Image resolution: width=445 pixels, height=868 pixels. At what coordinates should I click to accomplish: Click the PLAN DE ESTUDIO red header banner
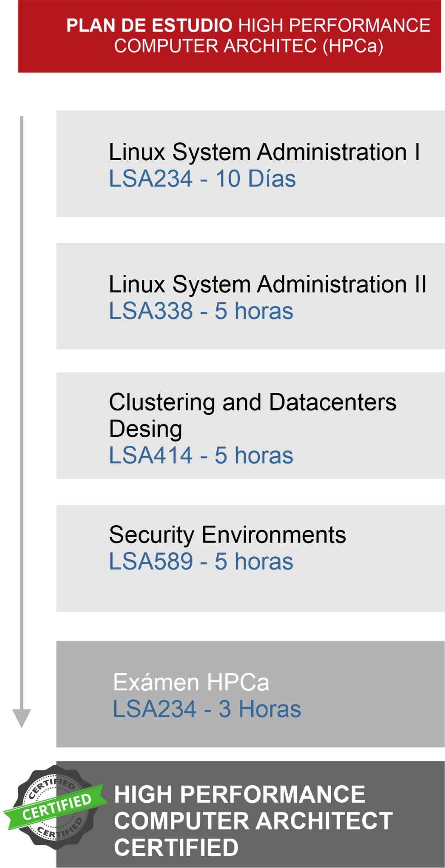click(x=230, y=36)
